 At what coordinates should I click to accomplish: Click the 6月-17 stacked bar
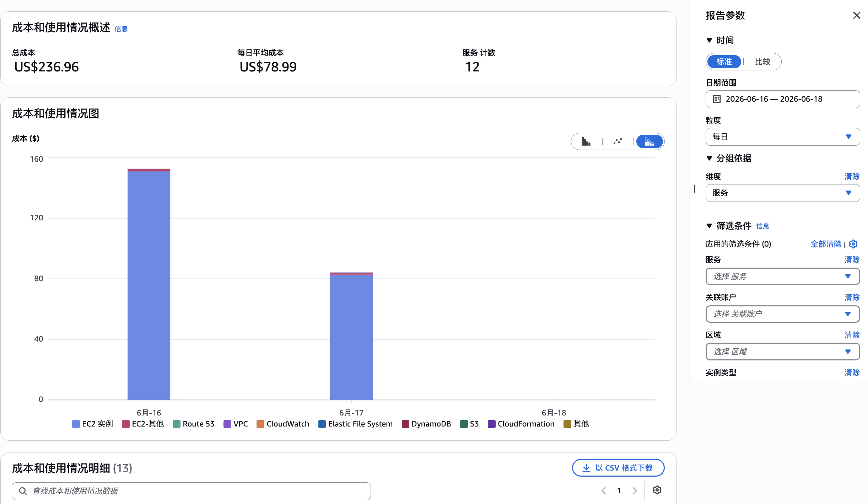tap(351, 336)
